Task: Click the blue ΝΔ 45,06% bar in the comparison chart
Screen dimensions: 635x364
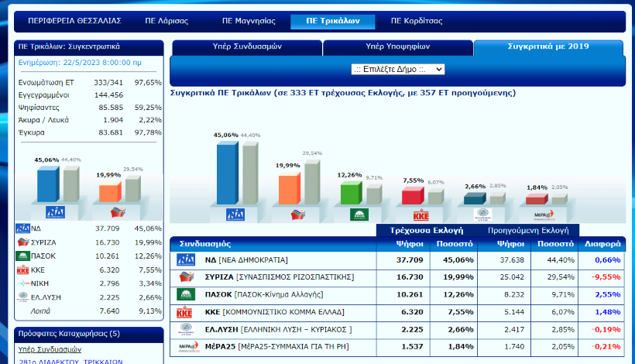Action: (x=225, y=173)
